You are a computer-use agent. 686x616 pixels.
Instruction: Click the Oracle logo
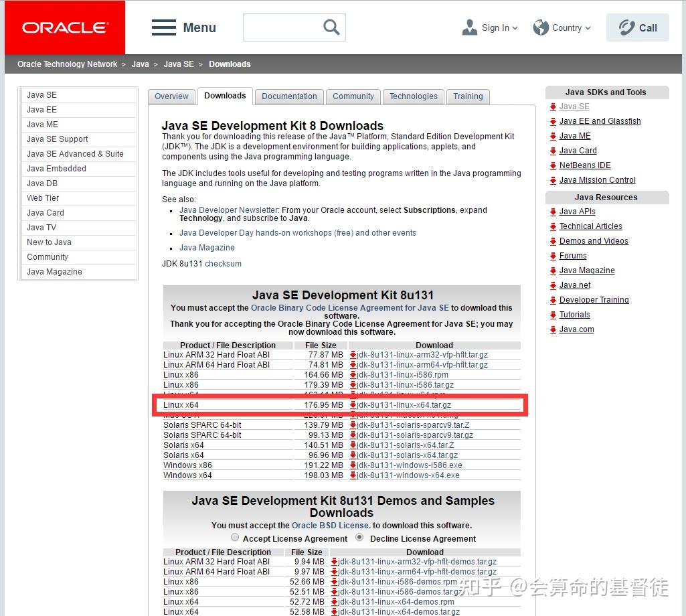[x=64, y=27]
